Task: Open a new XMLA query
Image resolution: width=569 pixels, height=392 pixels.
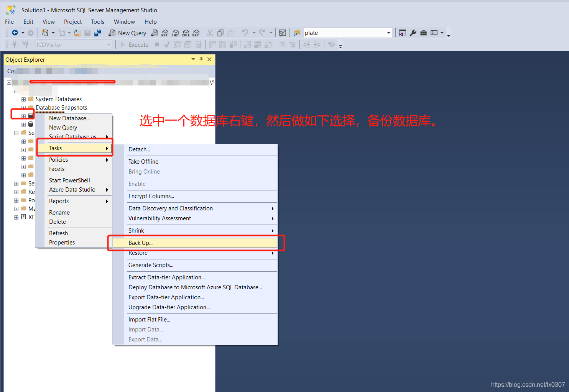Action: (186, 33)
